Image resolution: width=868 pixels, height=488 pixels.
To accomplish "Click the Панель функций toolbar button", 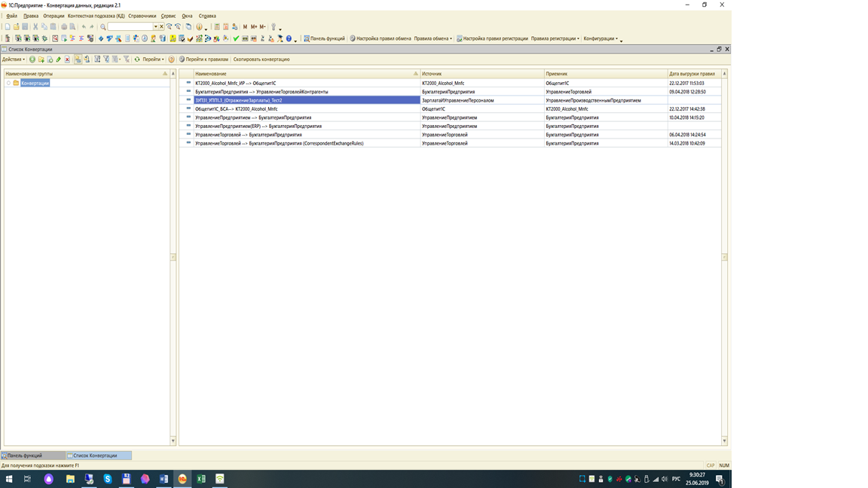I will [324, 38].
